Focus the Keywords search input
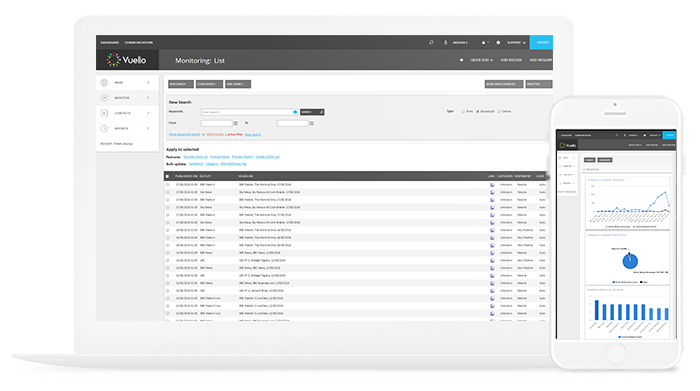Image resolution: width=700 pixels, height=391 pixels. 249,112
